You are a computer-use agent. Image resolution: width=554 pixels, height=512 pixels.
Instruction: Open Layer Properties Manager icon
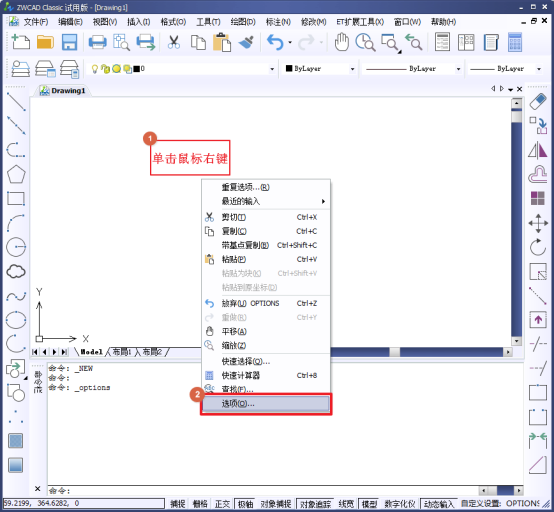coord(20,69)
